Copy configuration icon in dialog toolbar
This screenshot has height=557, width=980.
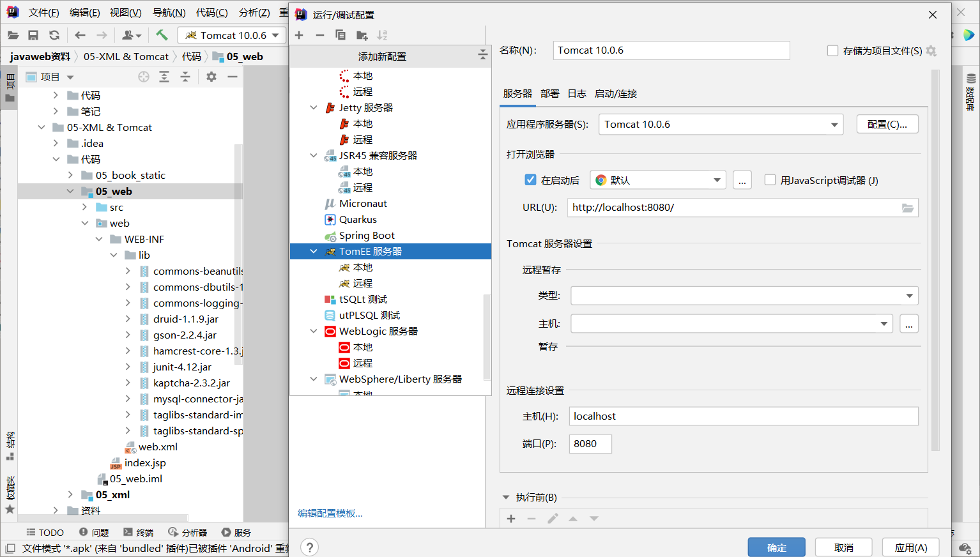click(341, 35)
